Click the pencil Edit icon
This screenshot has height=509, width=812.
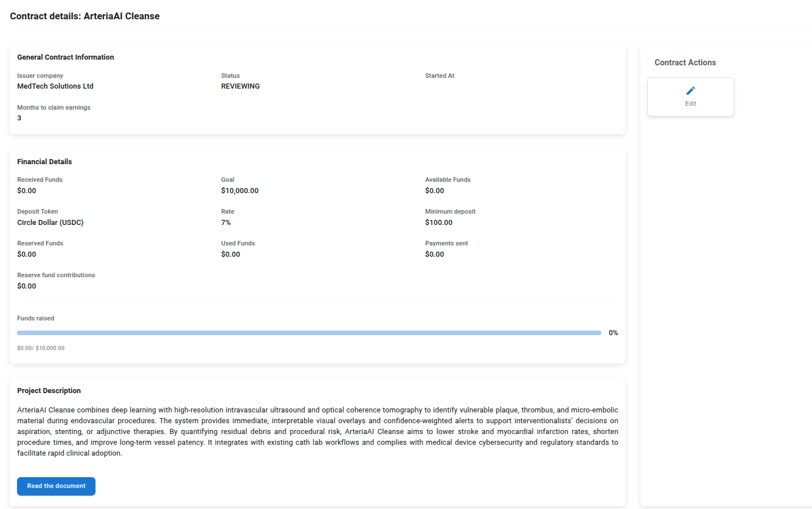tap(690, 91)
